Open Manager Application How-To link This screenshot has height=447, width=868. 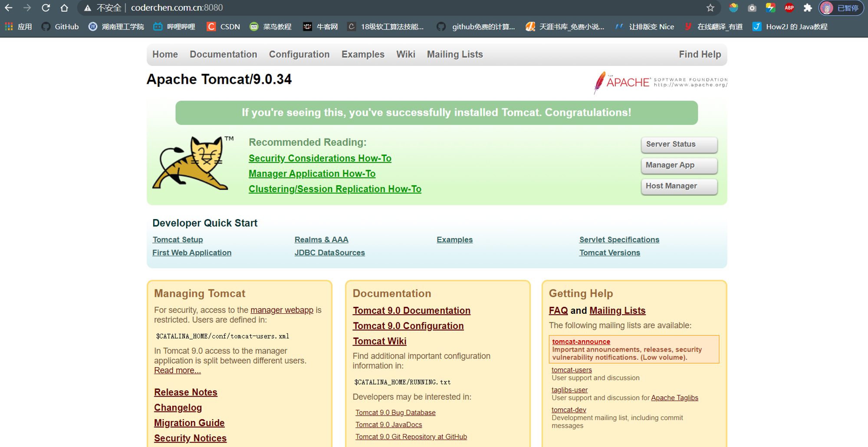[x=312, y=174]
